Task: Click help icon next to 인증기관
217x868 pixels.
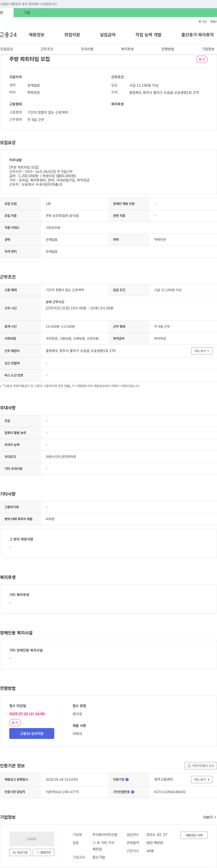Action: pos(127,779)
